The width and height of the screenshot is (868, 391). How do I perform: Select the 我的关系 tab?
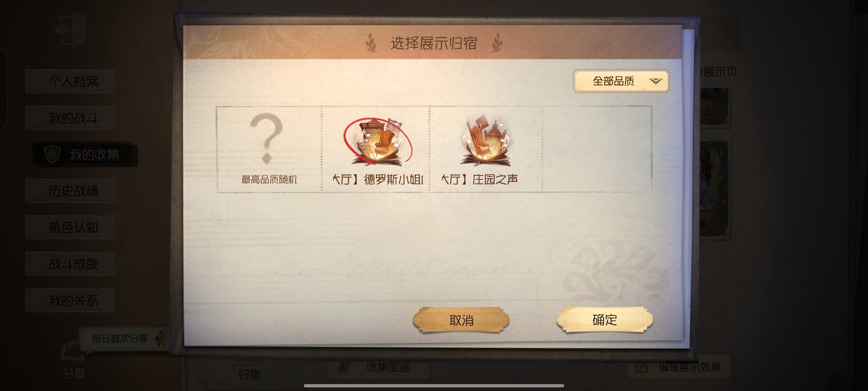click(x=71, y=300)
